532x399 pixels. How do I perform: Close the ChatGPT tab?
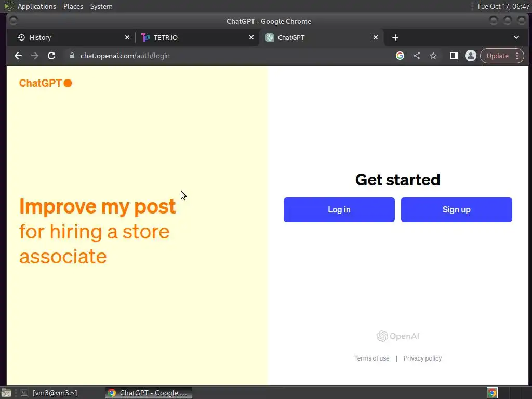point(376,37)
